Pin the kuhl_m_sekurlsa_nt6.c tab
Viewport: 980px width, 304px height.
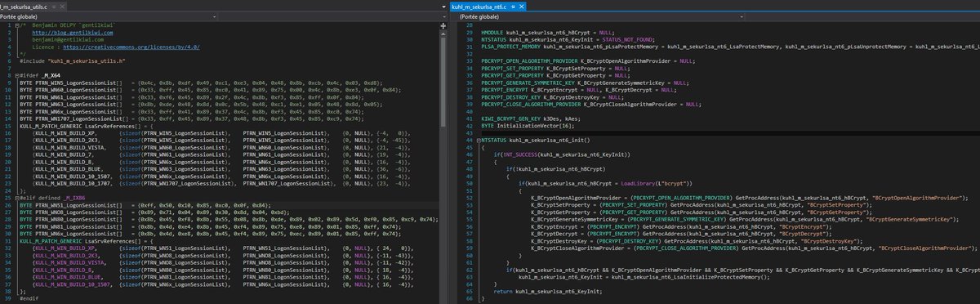click(x=514, y=7)
